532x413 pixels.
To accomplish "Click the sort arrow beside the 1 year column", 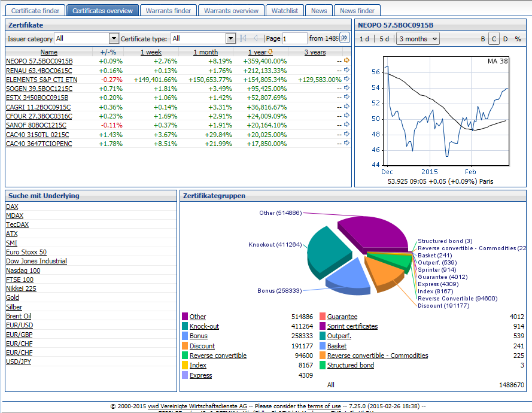I will (x=270, y=52).
